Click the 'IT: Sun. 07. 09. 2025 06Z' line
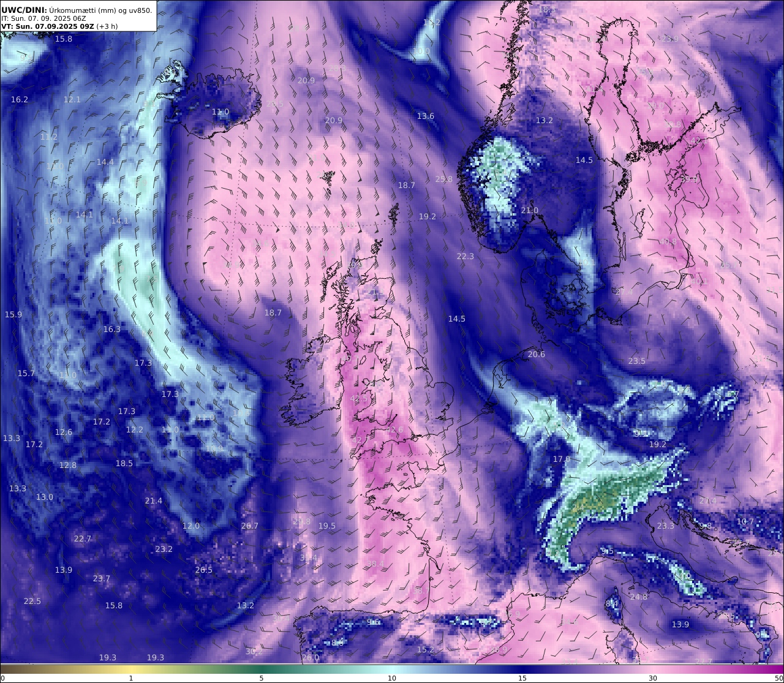This screenshot has width=784, height=683. pyautogui.click(x=43, y=18)
